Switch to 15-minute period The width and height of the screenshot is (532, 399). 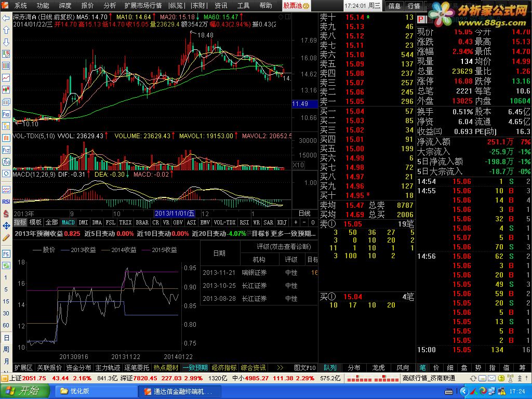(6, 301)
